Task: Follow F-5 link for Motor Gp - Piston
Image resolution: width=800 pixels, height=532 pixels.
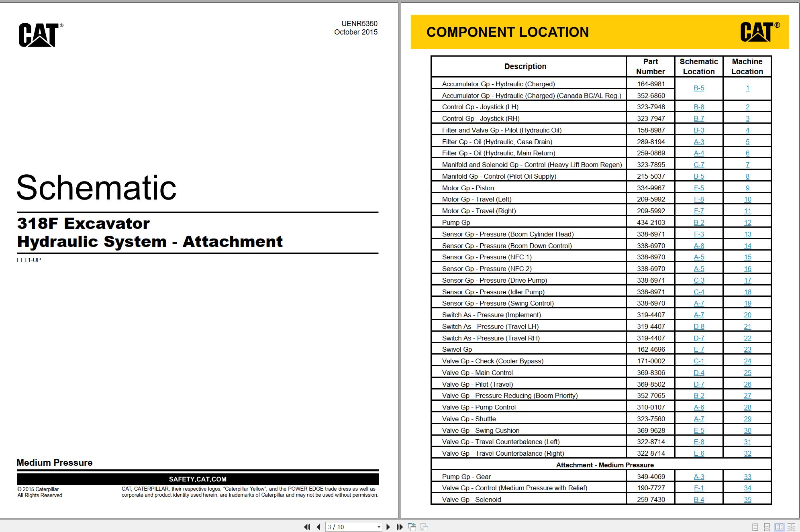Action: (x=699, y=188)
